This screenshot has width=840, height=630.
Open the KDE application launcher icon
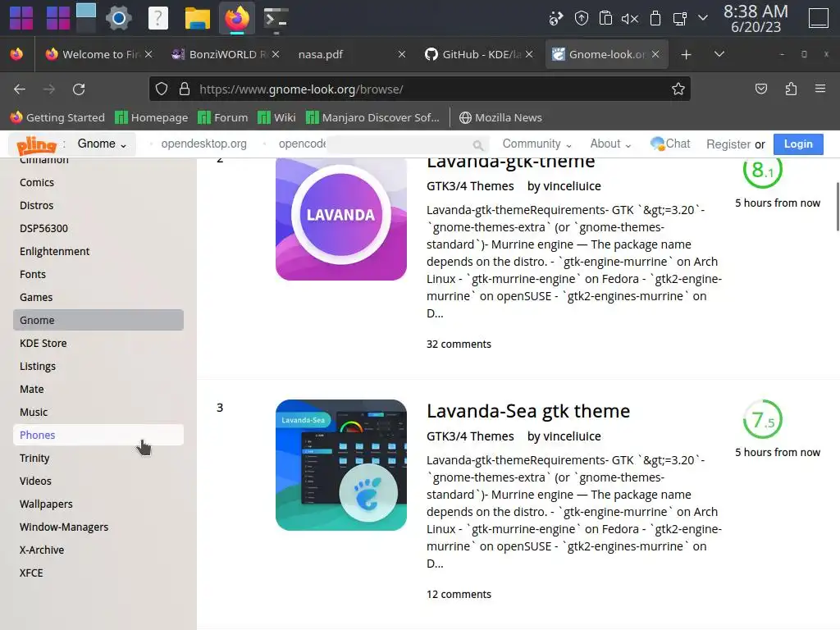[21, 18]
